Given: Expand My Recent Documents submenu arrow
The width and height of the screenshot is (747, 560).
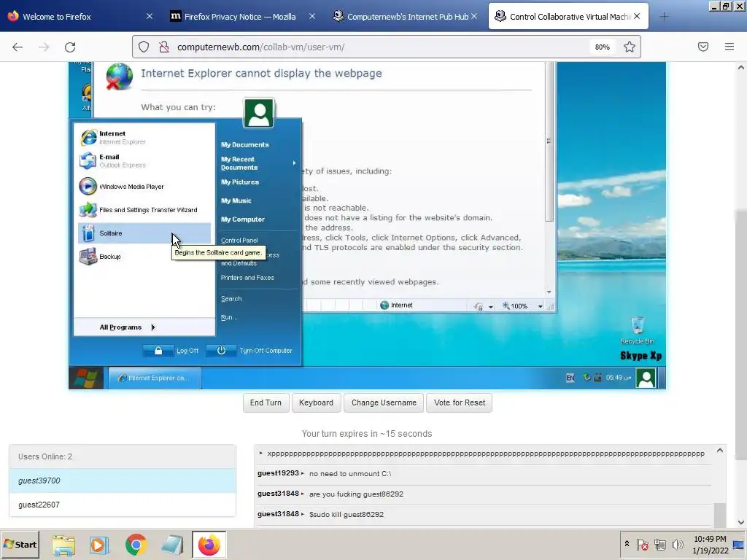Looking at the screenshot, I should click(294, 163).
